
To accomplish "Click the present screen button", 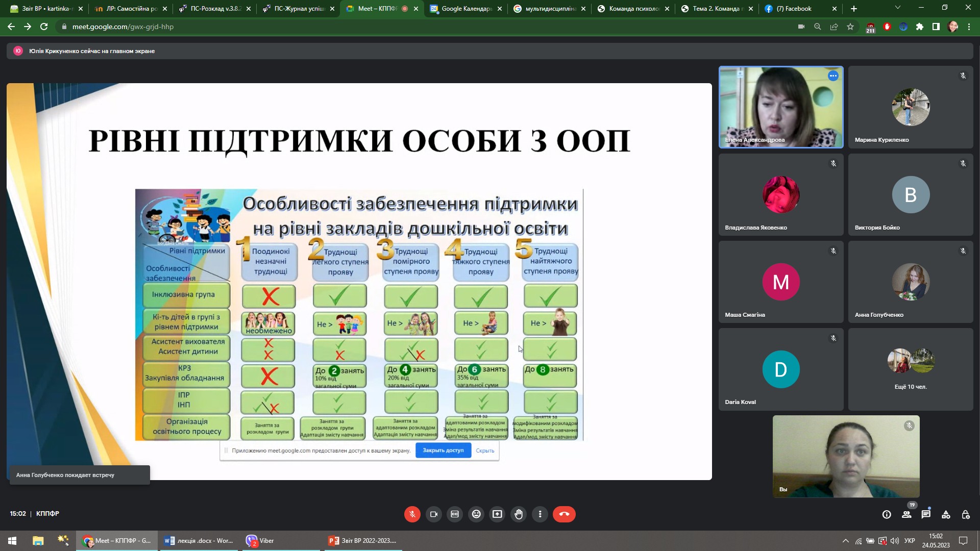I will pyautogui.click(x=497, y=514).
